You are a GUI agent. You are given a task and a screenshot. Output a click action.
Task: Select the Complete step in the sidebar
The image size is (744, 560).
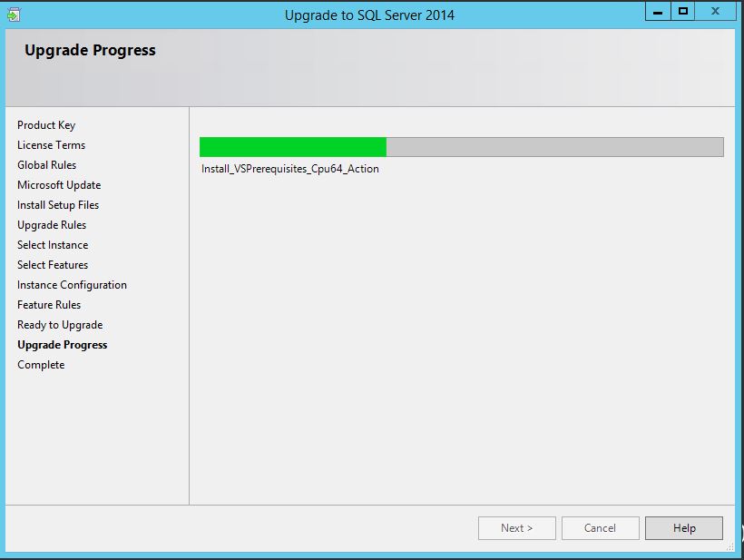click(x=41, y=365)
